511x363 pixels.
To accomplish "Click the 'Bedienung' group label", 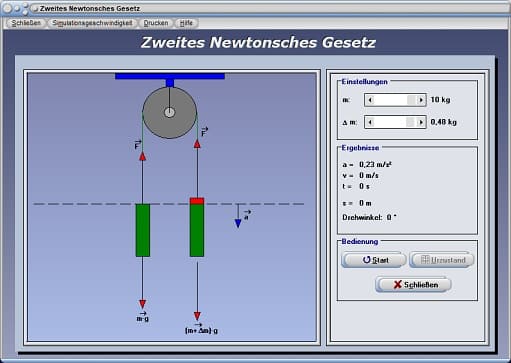I will [360, 241].
